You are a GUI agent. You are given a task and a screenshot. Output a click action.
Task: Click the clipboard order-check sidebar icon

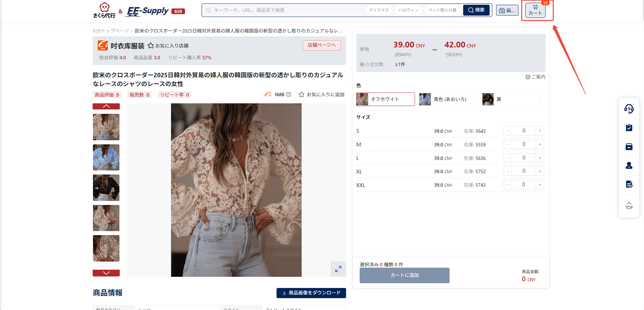[629, 128]
